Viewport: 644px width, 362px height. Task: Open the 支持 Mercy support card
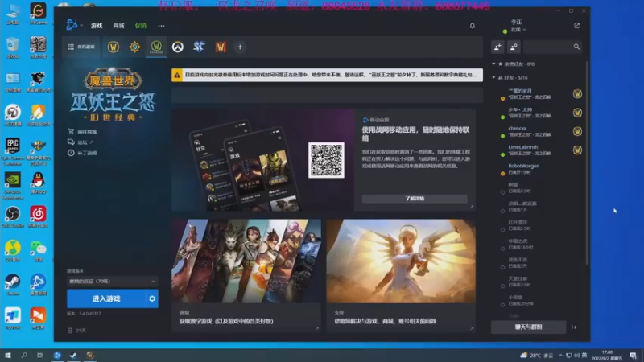401,275
